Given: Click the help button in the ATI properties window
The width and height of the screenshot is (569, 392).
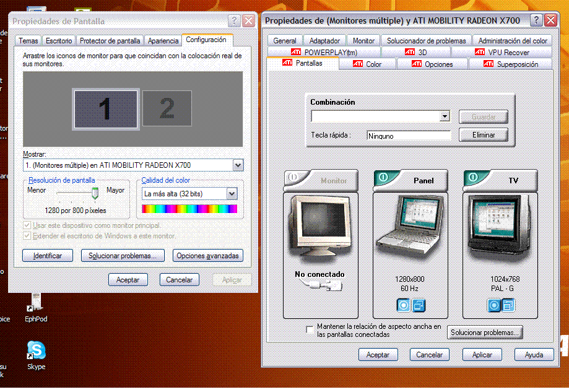Looking at the screenshot, I should coord(536,20).
